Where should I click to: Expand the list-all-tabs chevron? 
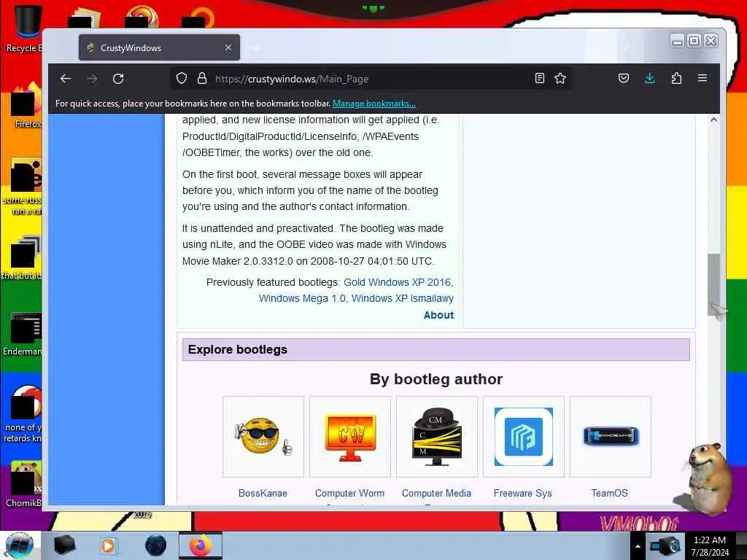(x=625, y=47)
